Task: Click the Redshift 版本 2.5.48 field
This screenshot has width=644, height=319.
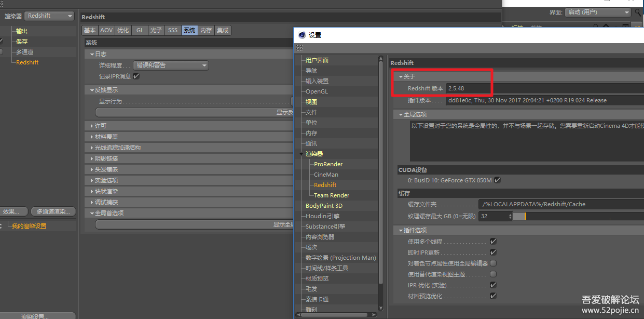Action: click(x=544, y=88)
